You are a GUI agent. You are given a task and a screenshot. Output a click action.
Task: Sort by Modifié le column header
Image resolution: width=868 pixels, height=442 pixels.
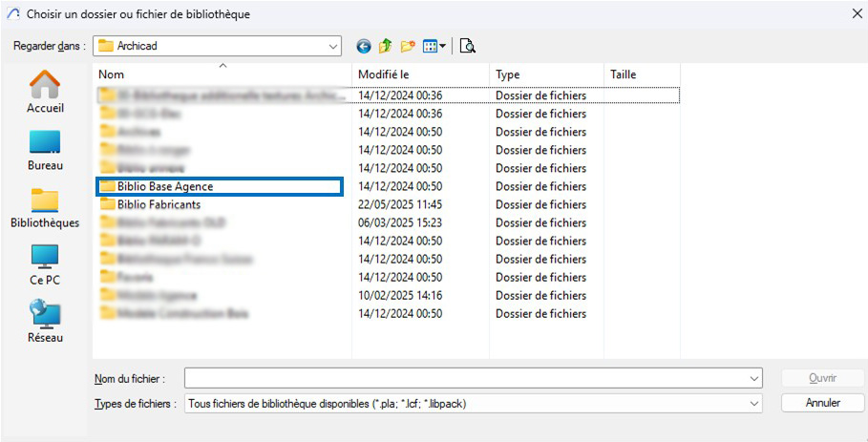(x=421, y=74)
